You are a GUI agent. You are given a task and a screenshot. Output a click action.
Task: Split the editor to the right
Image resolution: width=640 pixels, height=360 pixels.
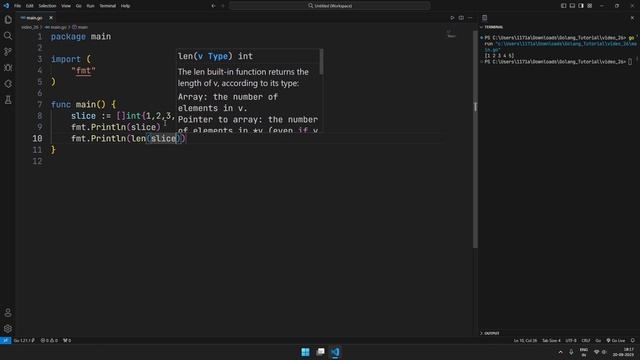pos(461,18)
